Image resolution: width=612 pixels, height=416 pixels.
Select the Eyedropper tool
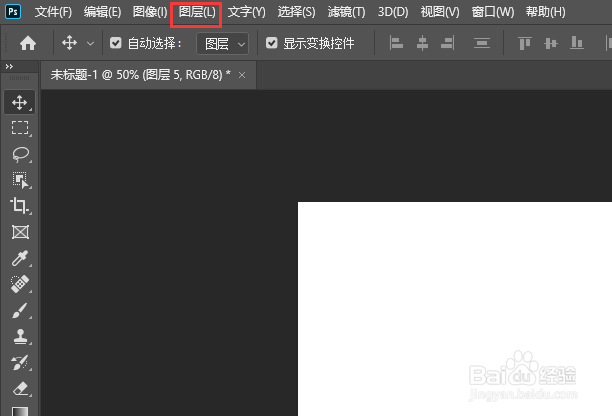pos(20,258)
